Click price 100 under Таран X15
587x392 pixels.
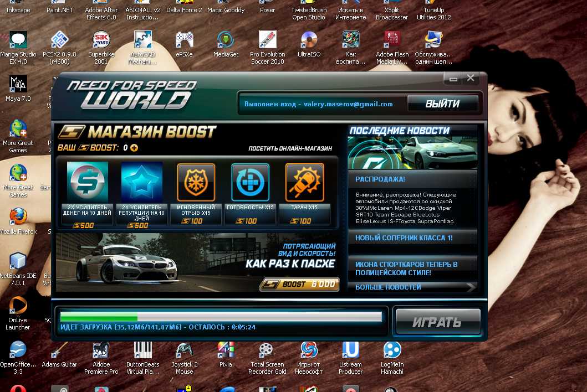300,221
